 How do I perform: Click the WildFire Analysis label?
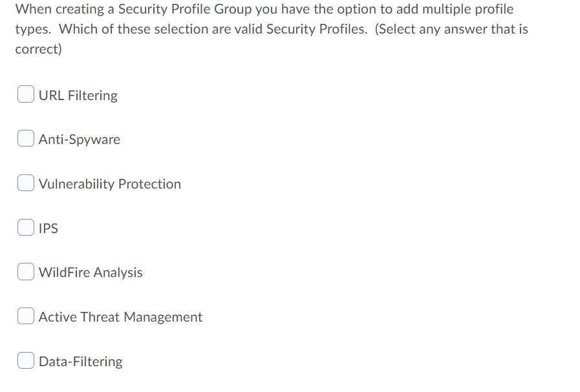click(x=90, y=273)
